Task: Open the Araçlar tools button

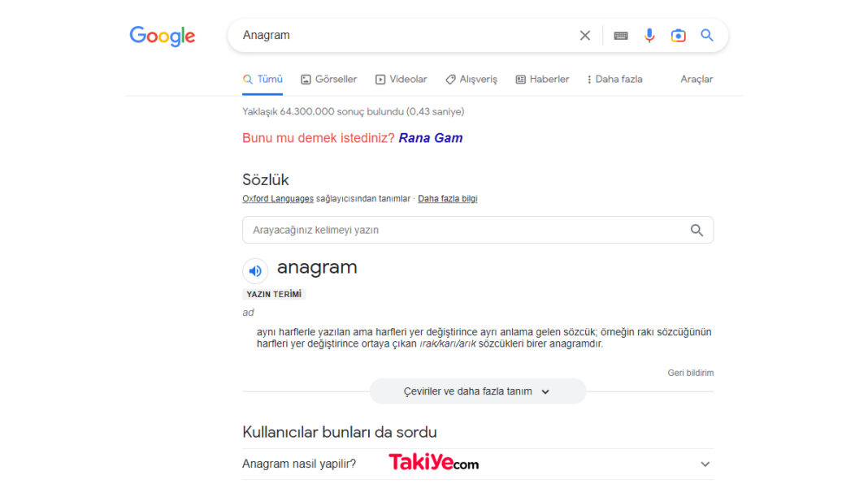Action: (x=697, y=79)
